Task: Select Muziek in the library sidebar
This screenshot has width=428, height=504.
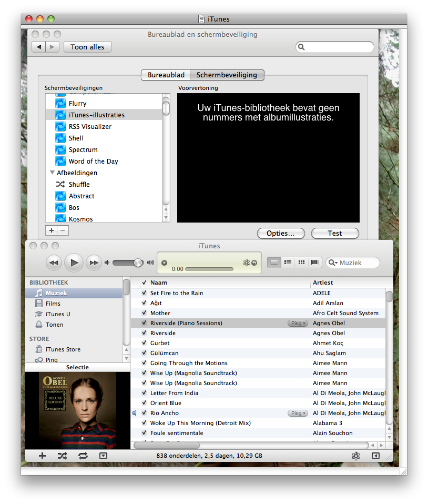Action: [74, 293]
